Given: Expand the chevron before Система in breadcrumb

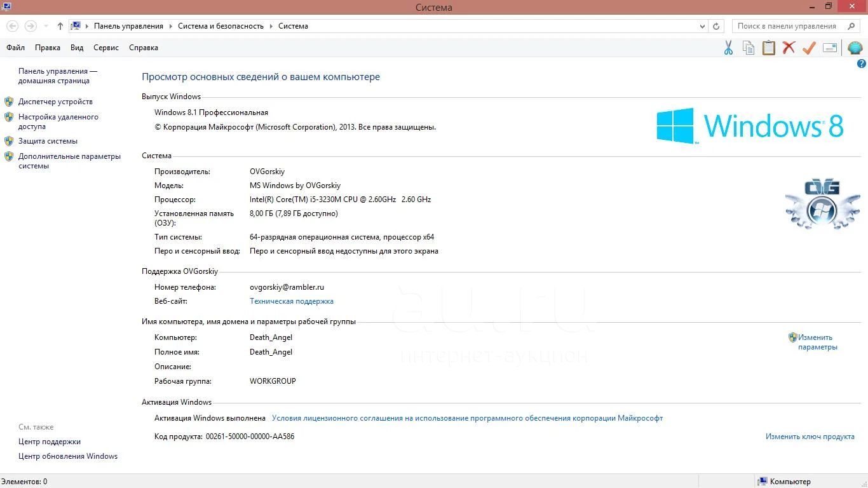Looking at the screenshot, I should pos(271,26).
